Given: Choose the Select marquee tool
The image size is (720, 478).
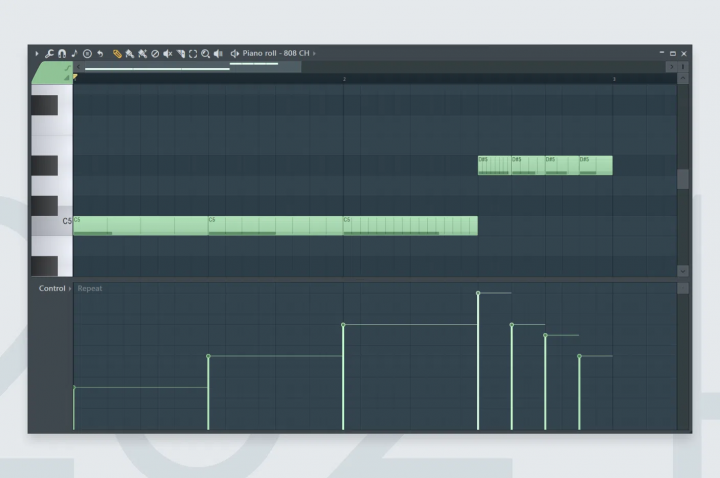Looking at the screenshot, I should pyautogui.click(x=193, y=54).
